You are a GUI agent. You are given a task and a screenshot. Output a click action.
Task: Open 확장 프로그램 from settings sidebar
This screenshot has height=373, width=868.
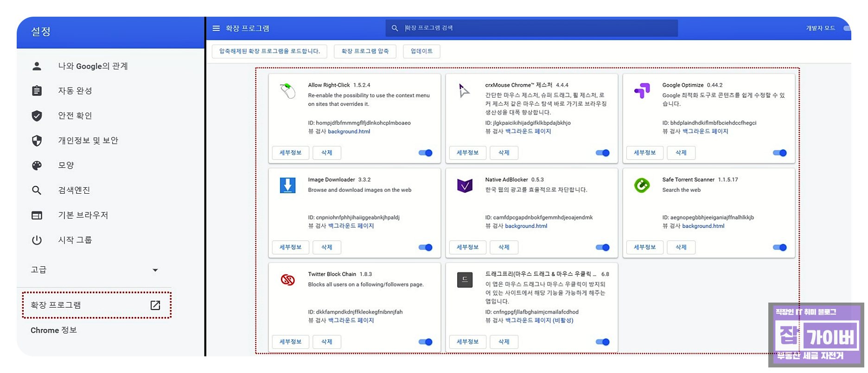(96, 305)
